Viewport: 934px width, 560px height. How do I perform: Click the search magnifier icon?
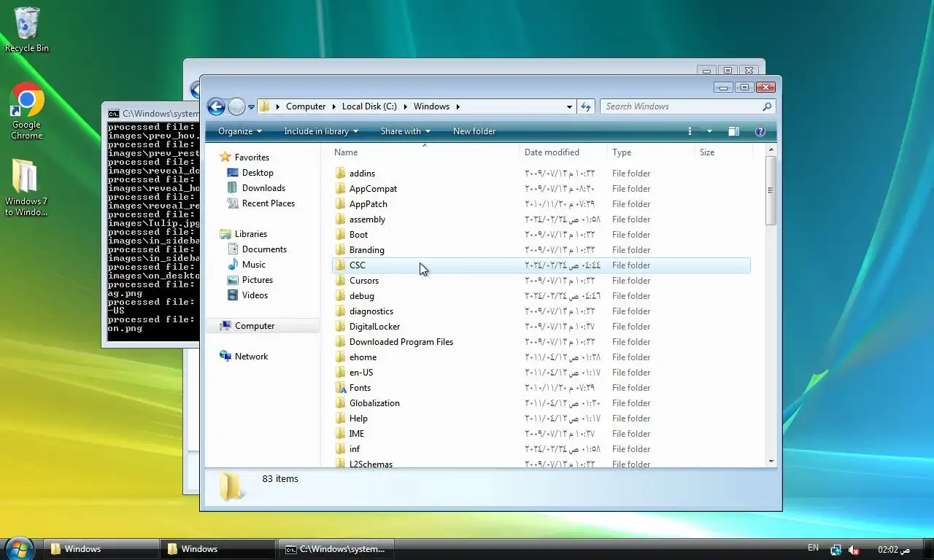point(767,106)
